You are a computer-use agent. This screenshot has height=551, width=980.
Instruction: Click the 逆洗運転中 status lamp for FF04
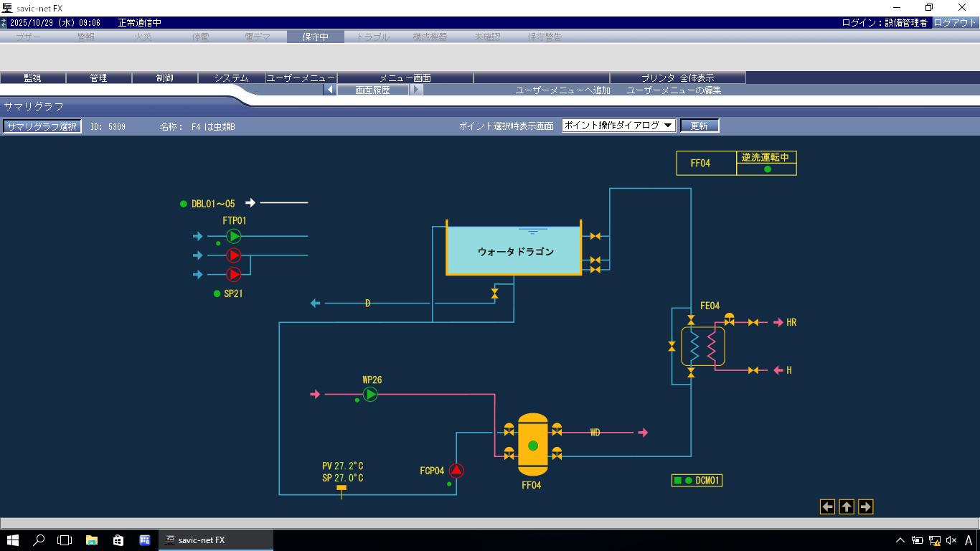[767, 169]
